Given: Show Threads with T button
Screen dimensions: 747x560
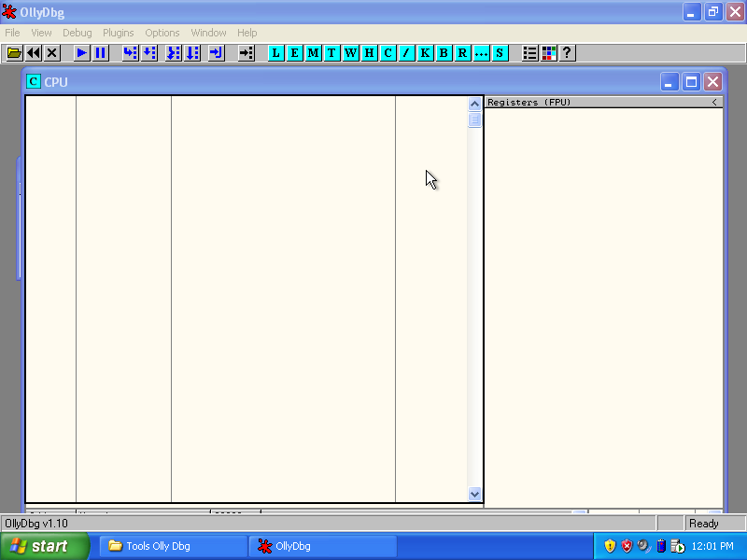Looking at the screenshot, I should click(x=331, y=53).
